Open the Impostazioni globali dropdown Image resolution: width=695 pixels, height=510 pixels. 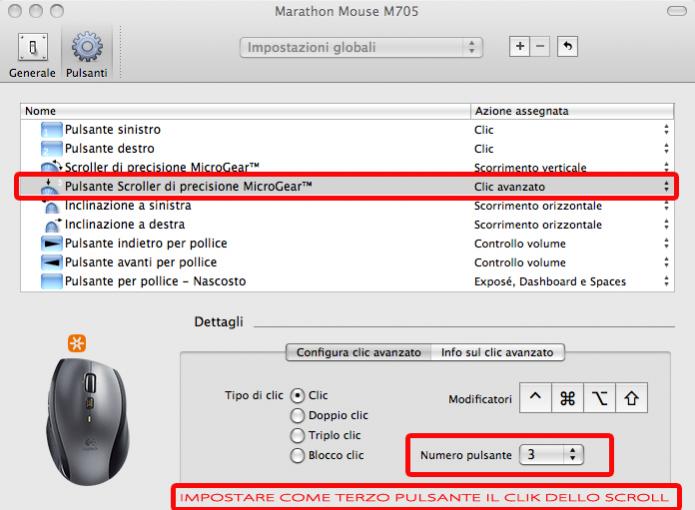[x=361, y=47]
